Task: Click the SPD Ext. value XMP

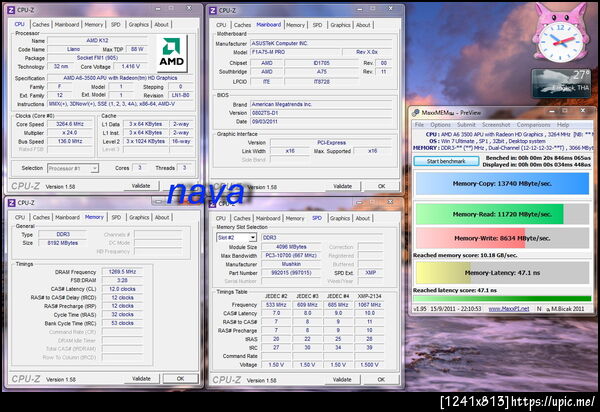Action: coord(370,273)
